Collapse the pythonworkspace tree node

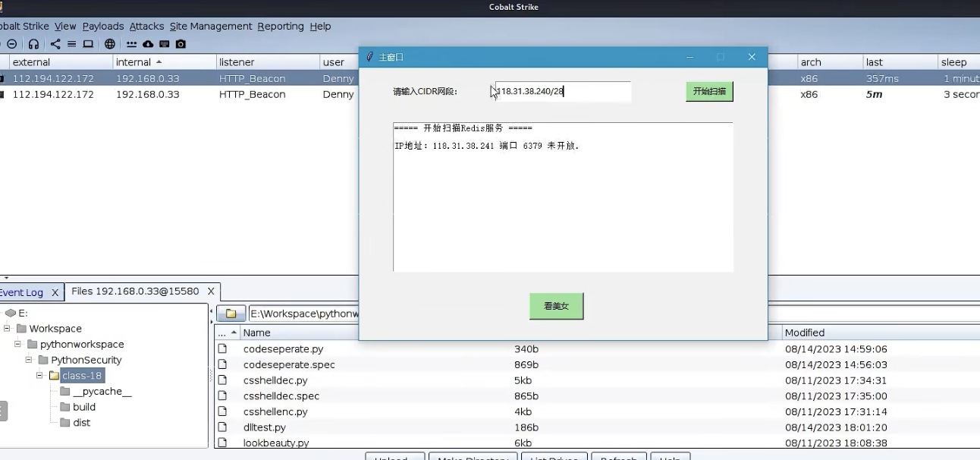tap(17, 344)
